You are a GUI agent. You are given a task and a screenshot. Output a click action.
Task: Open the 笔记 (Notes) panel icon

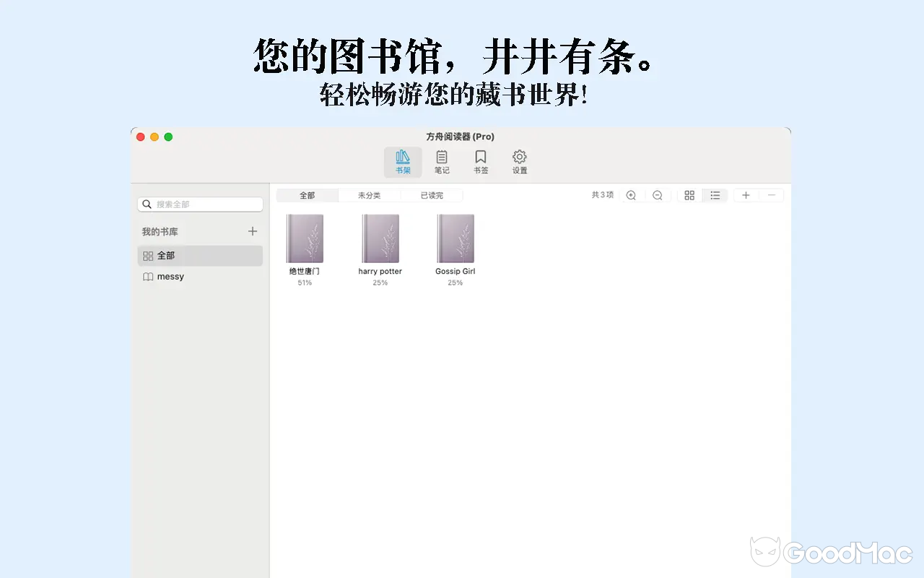click(x=442, y=162)
